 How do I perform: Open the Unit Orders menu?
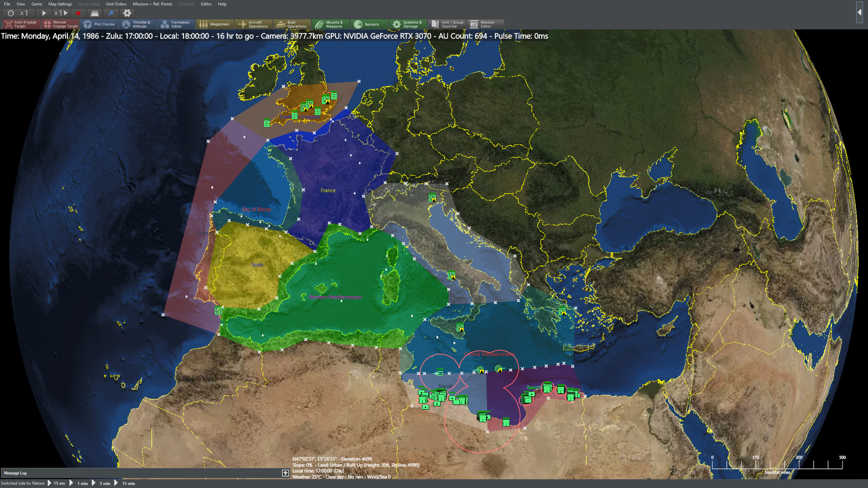(116, 4)
